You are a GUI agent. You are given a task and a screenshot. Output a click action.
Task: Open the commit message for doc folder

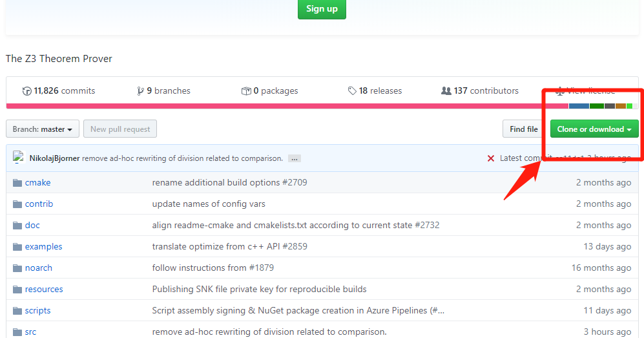[296, 225]
